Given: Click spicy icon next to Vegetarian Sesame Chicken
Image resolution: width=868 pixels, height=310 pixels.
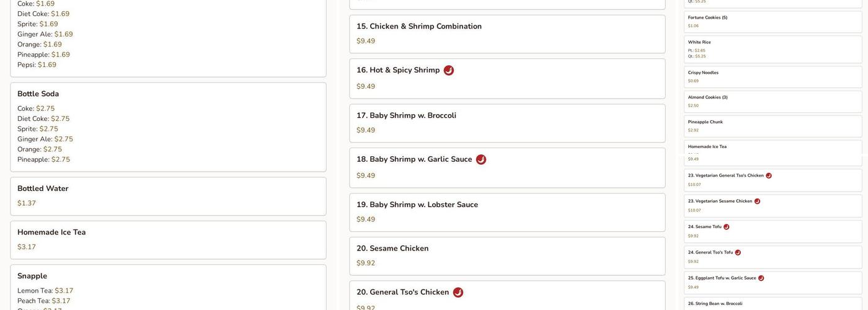Looking at the screenshot, I should (x=757, y=201).
